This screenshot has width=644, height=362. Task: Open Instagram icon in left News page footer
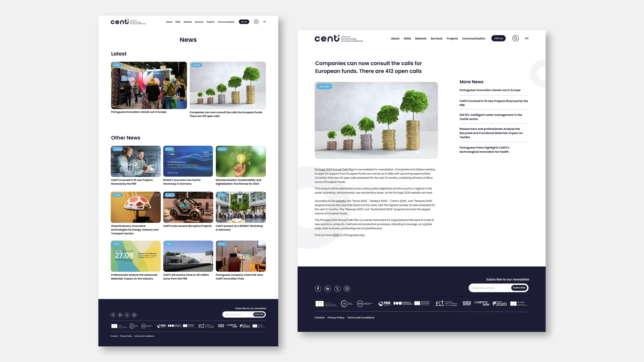point(134,315)
